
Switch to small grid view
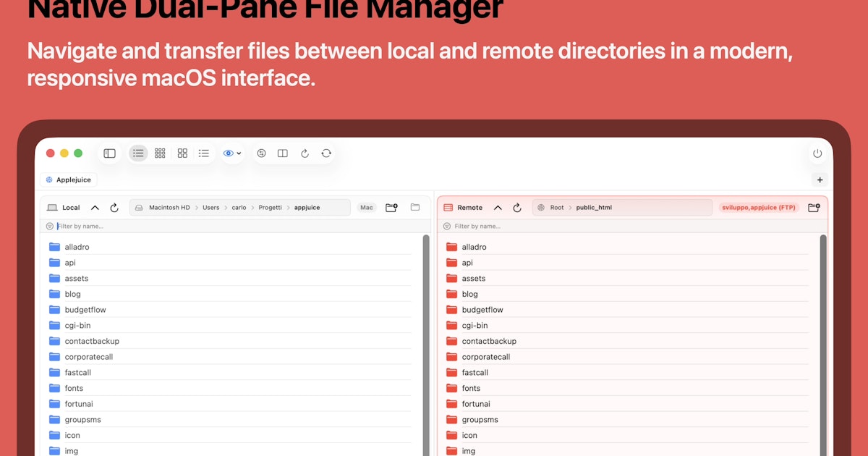point(160,153)
